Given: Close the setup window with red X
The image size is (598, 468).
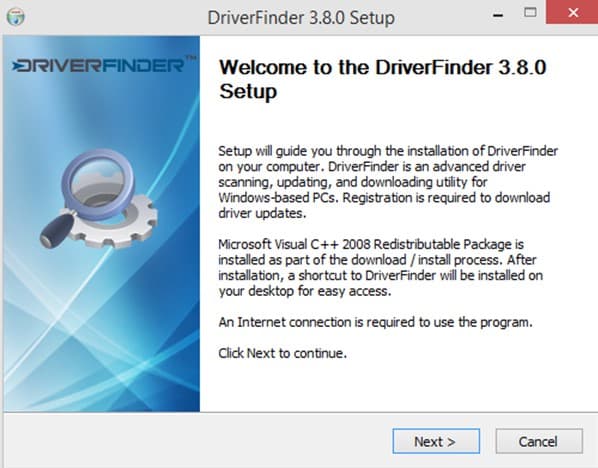Looking at the screenshot, I should click(x=572, y=13).
